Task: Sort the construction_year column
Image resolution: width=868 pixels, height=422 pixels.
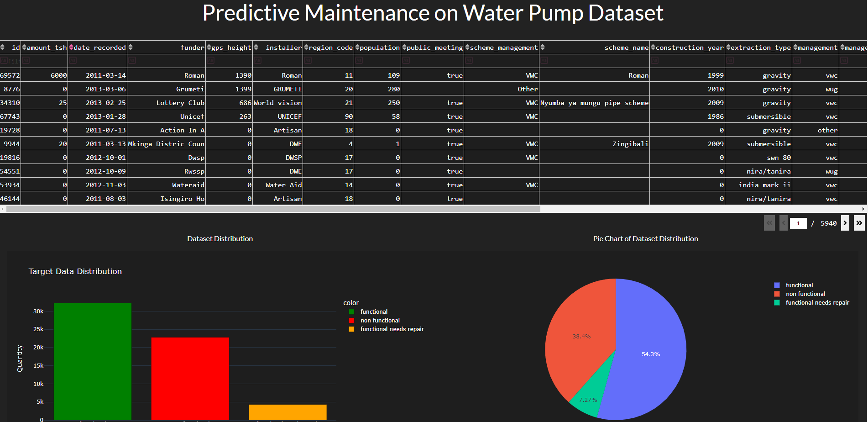Action: pos(653,47)
